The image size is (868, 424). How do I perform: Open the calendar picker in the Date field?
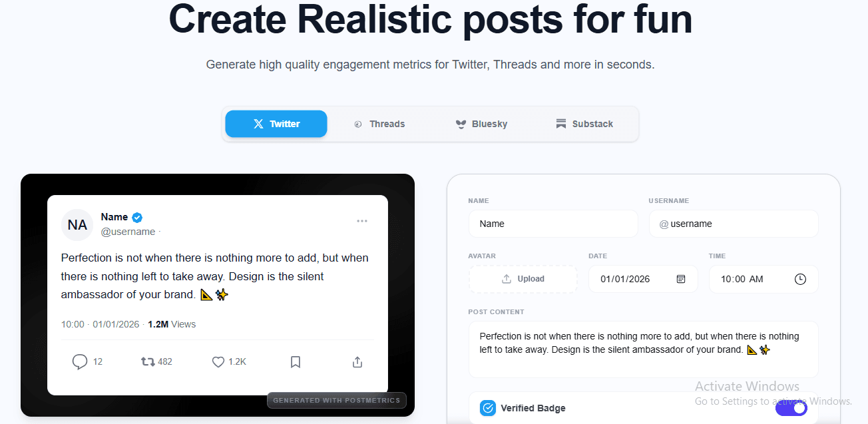(680, 279)
